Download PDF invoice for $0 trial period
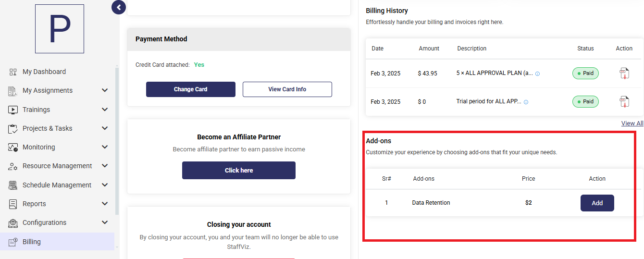This screenshot has height=259, width=644. [x=624, y=102]
